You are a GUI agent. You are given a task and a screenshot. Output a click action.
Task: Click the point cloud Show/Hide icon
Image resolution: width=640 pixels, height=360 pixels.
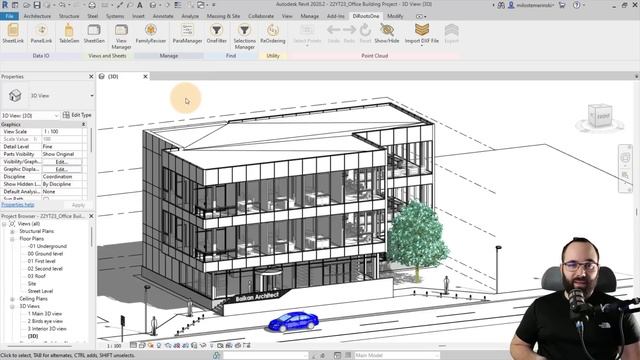point(387,30)
